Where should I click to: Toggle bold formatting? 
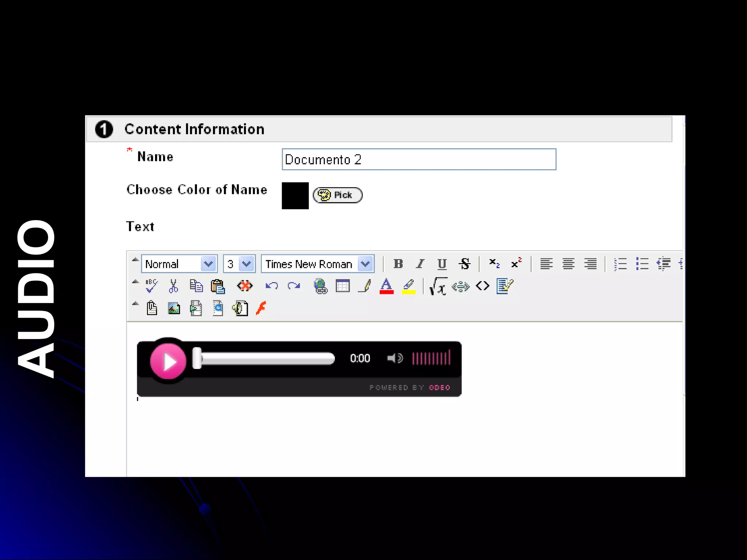(398, 264)
